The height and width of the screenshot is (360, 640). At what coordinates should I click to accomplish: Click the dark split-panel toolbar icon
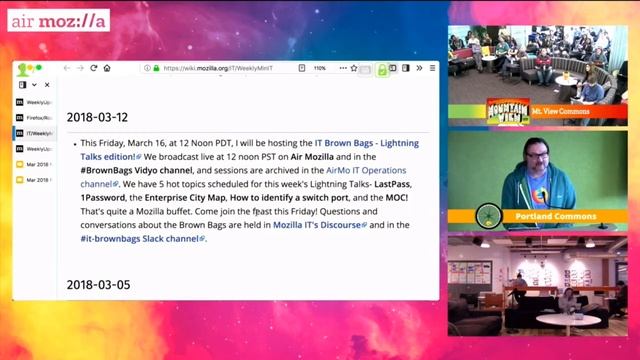click(406, 68)
